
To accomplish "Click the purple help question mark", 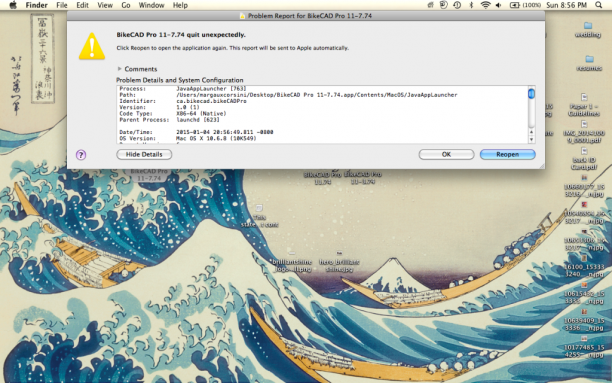I will 81,155.
